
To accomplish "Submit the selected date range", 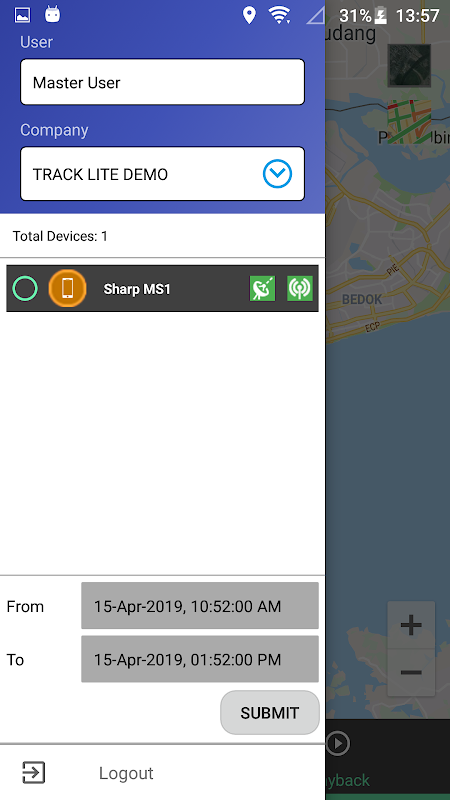I will coord(270,713).
